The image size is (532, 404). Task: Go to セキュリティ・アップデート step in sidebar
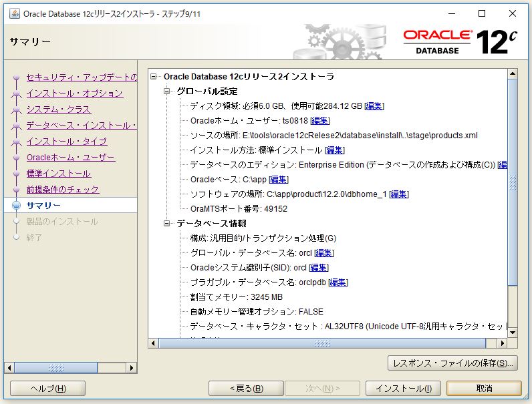click(82, 77)
